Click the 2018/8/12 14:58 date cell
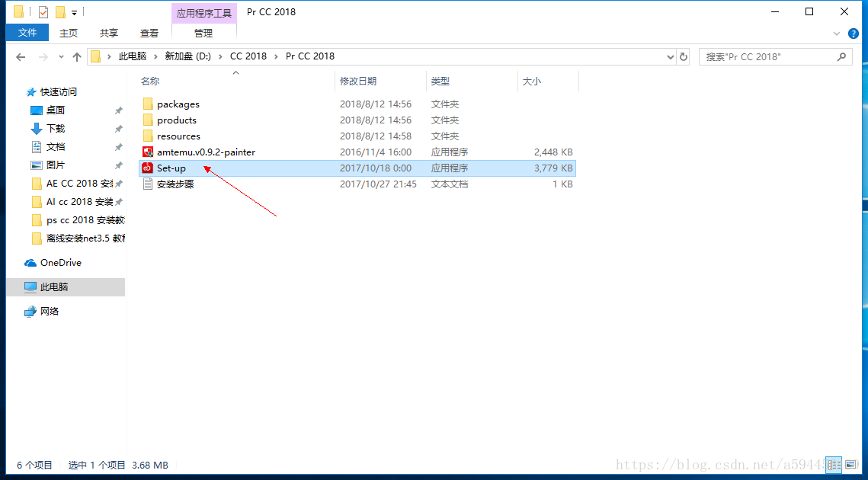Image resolution: width=868 pixels, height=480 pixels. [x=376, y=136]
